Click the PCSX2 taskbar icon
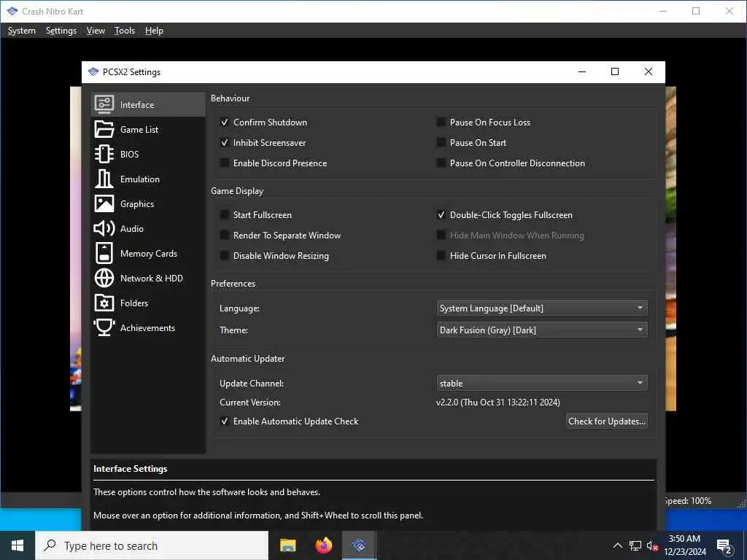The width and height of the screenshot is (747, 560). pos(359,545)
